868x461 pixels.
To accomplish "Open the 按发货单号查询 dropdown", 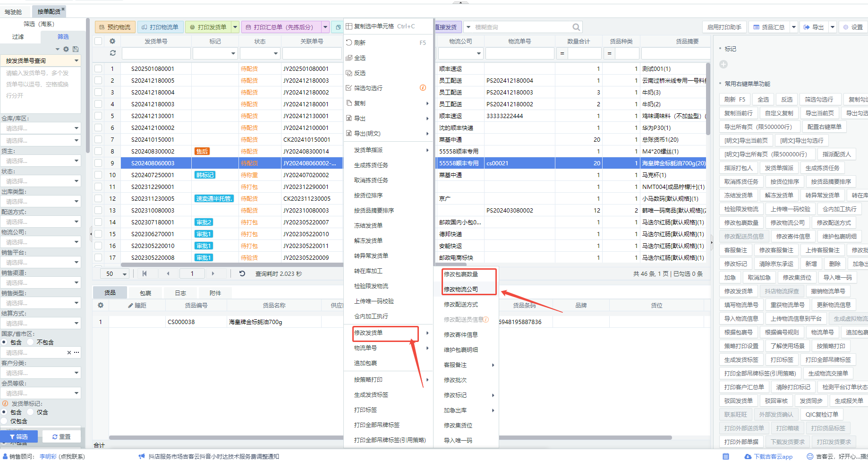I will 76,60.
